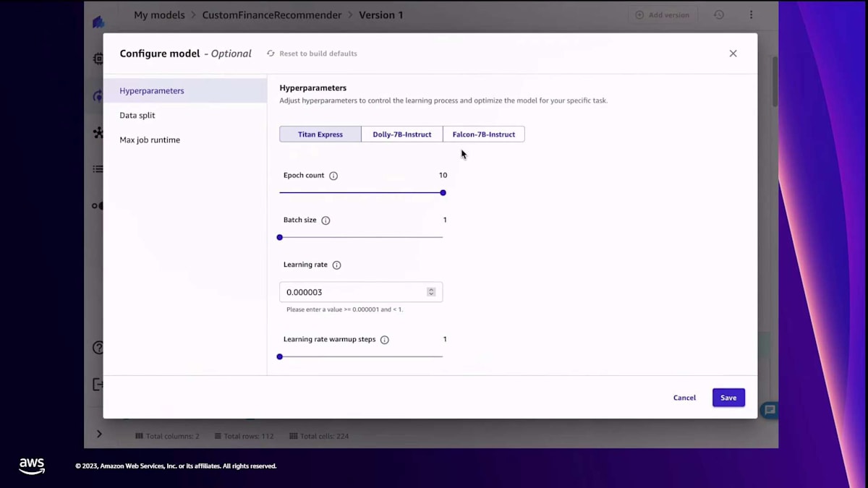Open the Hyperparameters section
This screenshot has width=868, height=488.
pos(185,90)
